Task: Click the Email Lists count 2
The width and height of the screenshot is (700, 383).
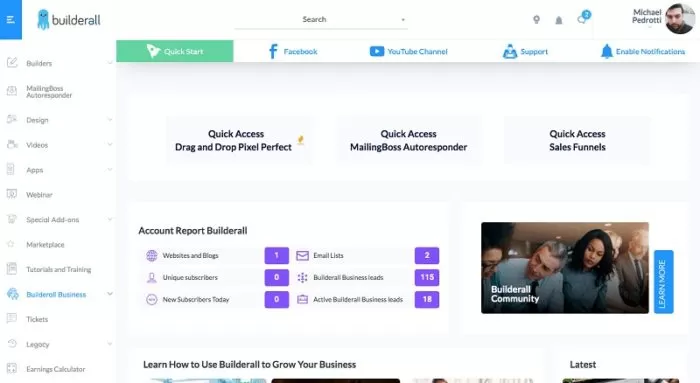Action: (x=427, y=255)
